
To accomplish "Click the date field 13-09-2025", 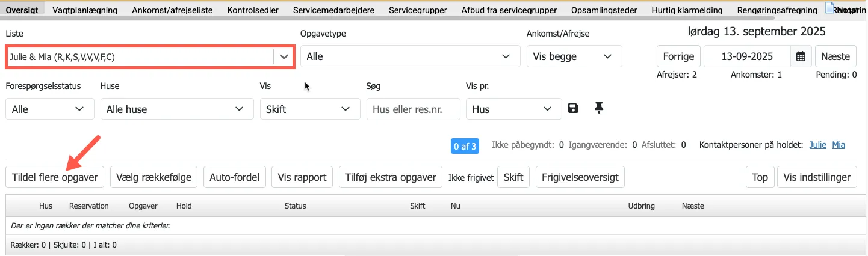I will [x=746, y=56].
